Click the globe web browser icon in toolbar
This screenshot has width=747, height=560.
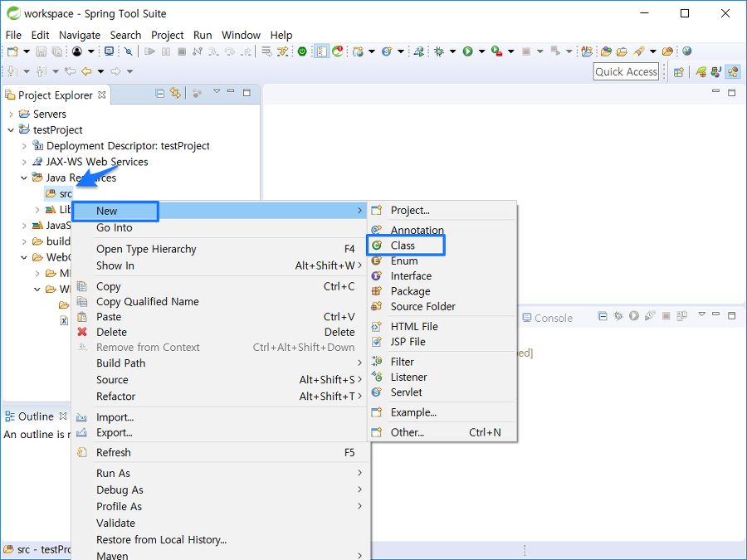[686, 51]
